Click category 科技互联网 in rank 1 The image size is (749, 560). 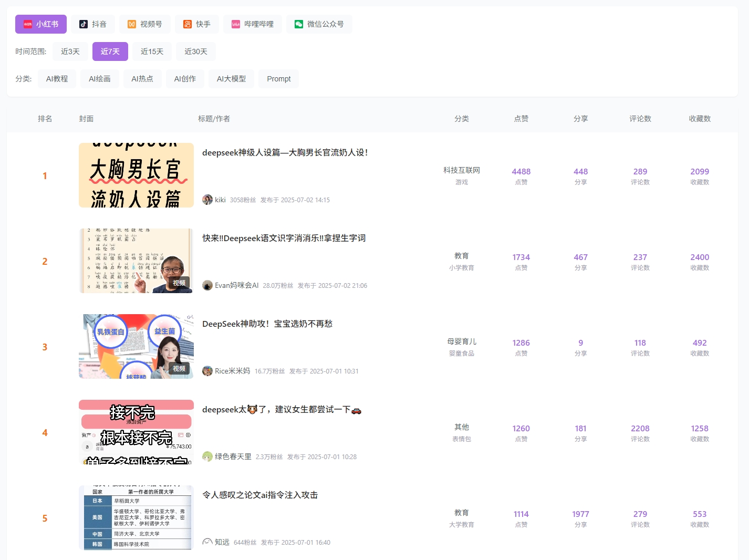[462, 170]
